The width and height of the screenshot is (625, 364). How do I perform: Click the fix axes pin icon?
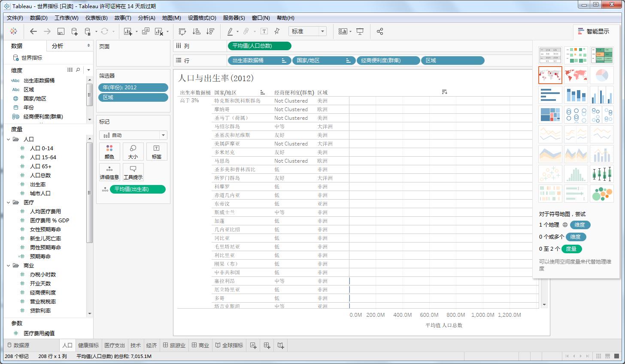tap(277, 31)
